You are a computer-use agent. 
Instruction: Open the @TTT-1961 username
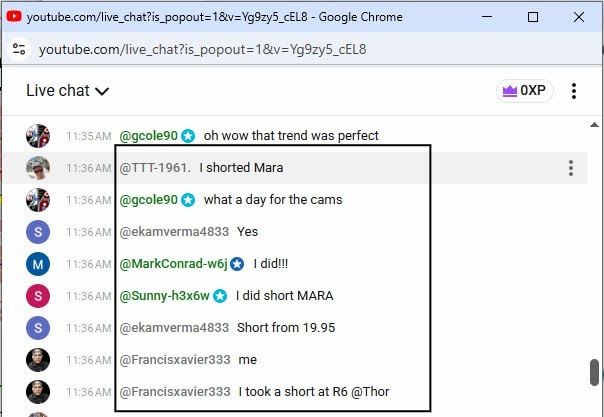pos(155,168)
